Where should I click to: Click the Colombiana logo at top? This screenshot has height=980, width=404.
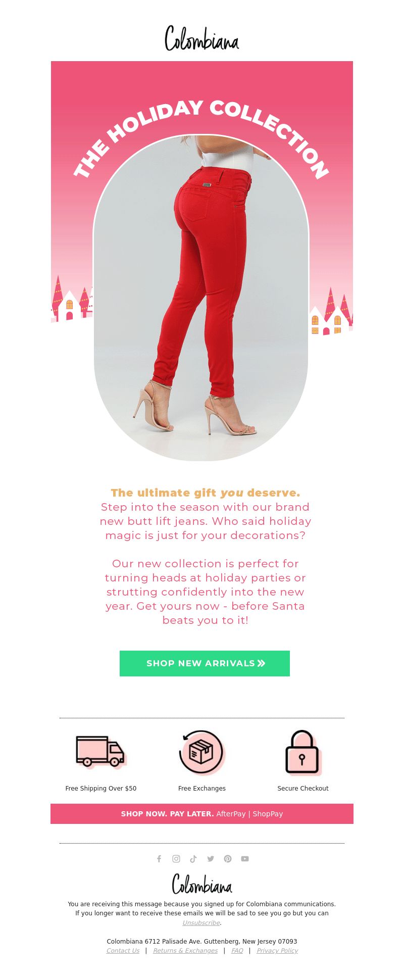tap(202, 38)
